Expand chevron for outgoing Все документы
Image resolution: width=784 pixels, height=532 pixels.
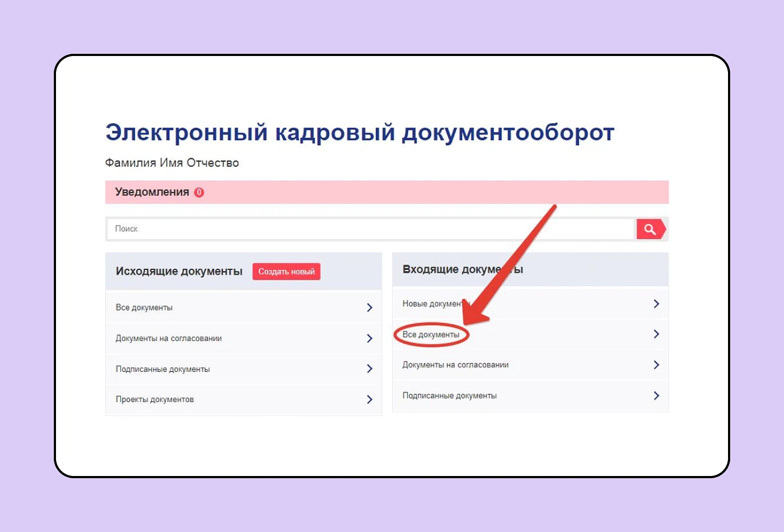coord(370,307)
